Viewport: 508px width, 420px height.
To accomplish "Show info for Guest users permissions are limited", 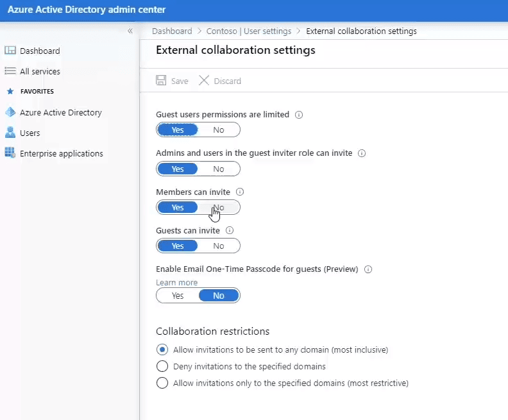I will (299, 115).
